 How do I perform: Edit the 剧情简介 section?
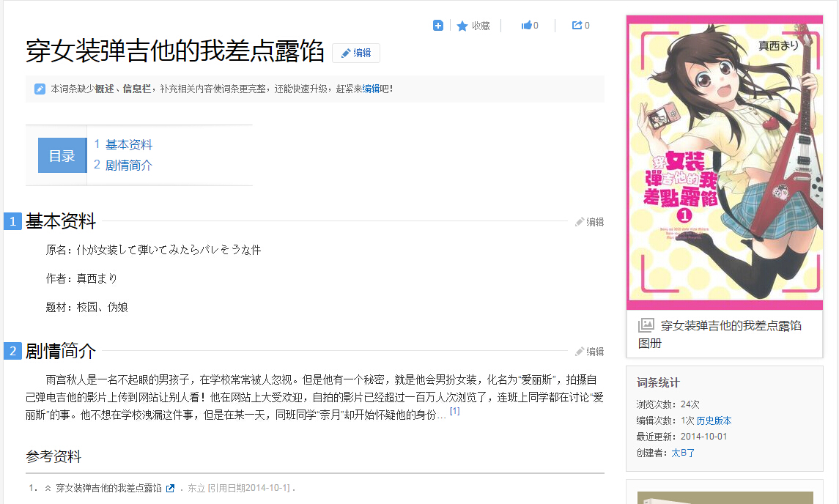pos(589,351)
